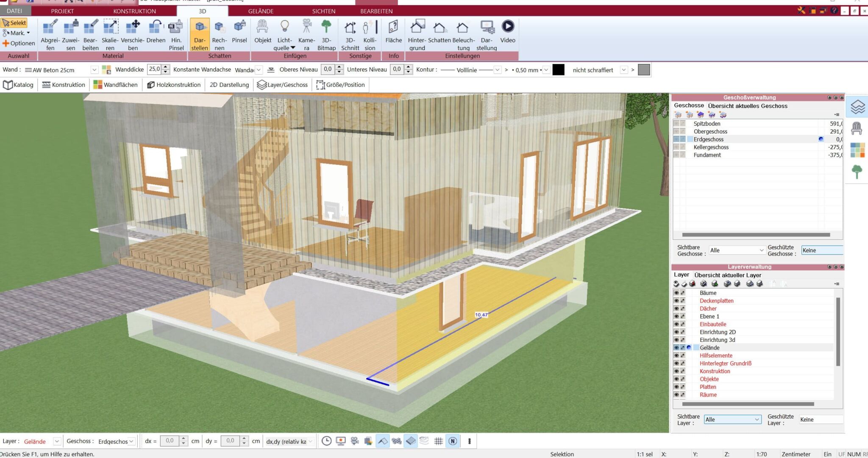Select the Drehen material tool
The width and height of the screenshot is (868, 458).
tap(156, 33)
